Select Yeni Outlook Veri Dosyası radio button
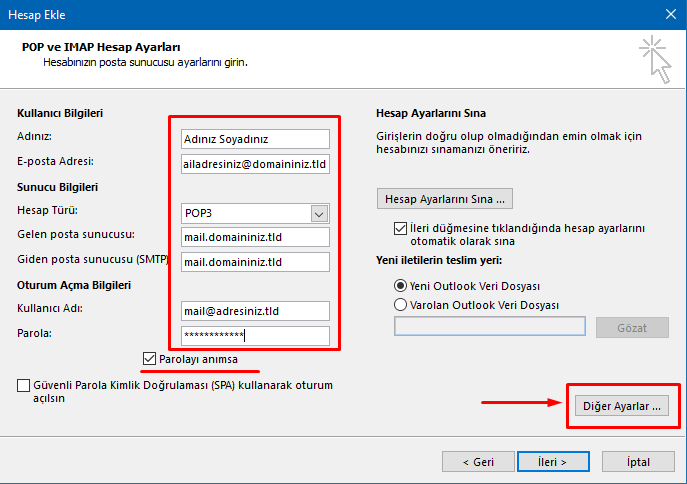This screenshot has width=687, height=484. click(400, 286)
